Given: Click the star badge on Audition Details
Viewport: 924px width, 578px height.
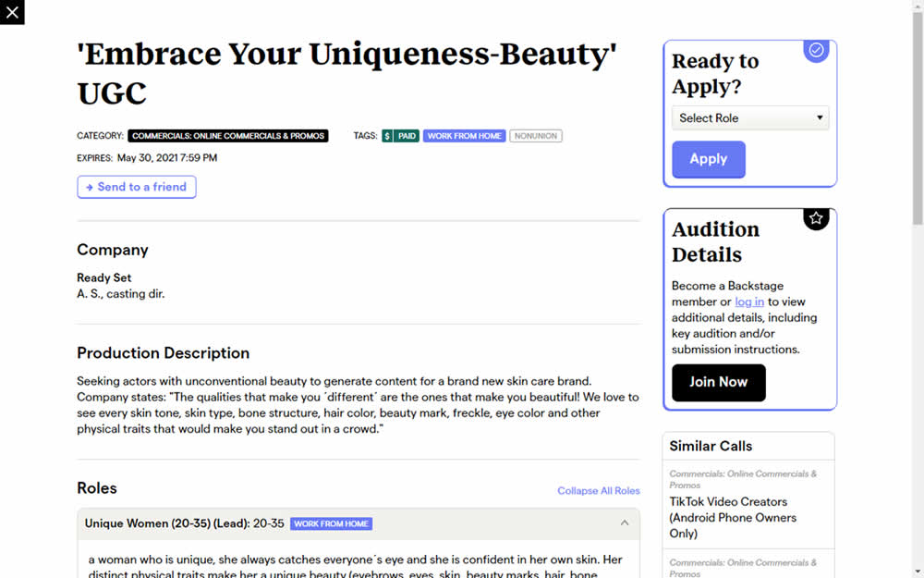Looking at the screenshot, I should click(x=816, y=218).
